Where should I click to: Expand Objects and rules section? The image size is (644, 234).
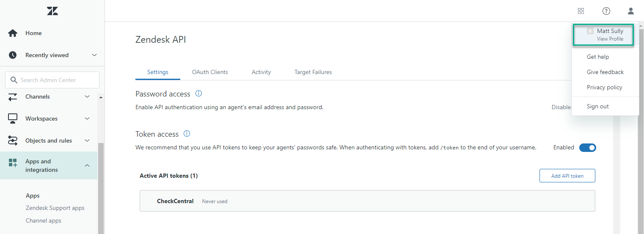click(87, 140)
